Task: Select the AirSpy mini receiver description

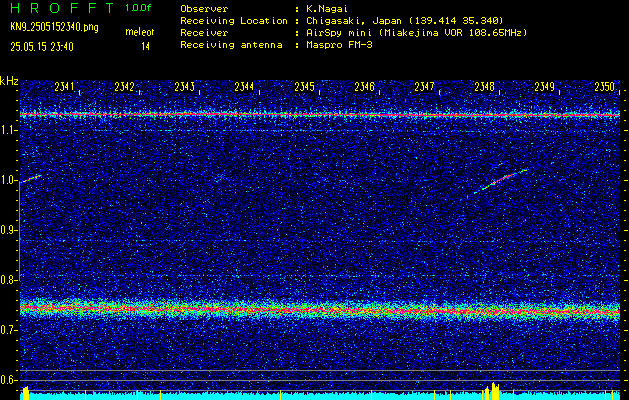Action: [416, 32]
